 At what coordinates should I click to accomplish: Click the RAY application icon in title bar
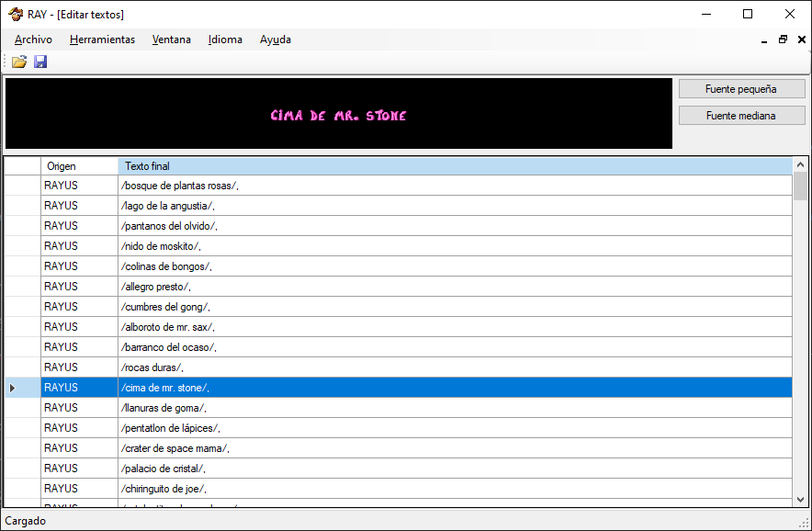click(x=15, y=14)
